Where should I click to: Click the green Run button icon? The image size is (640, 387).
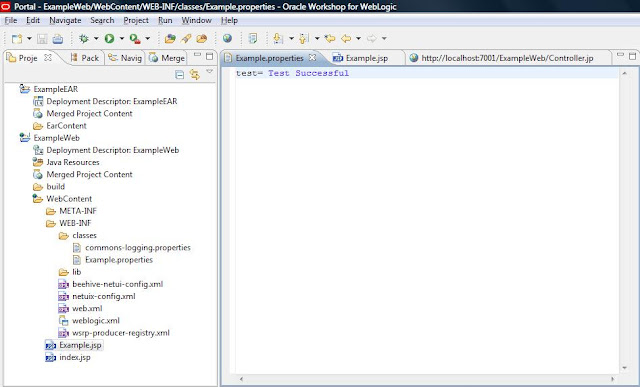click(x=109, y=38)
